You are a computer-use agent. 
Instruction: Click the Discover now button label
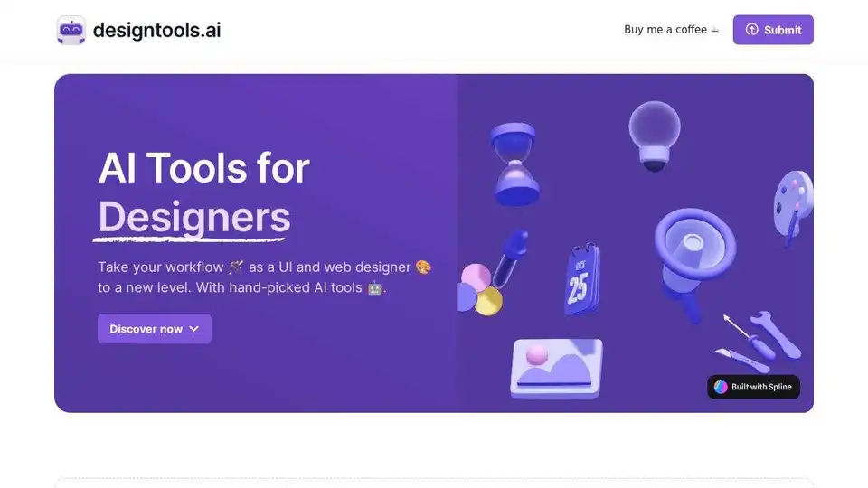coord(146,329)
